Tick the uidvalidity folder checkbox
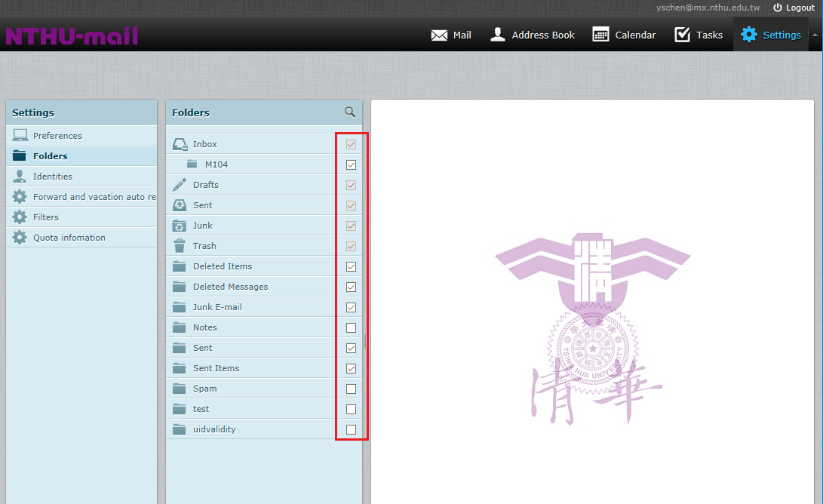Screen dimensions: 823x504 351,429
